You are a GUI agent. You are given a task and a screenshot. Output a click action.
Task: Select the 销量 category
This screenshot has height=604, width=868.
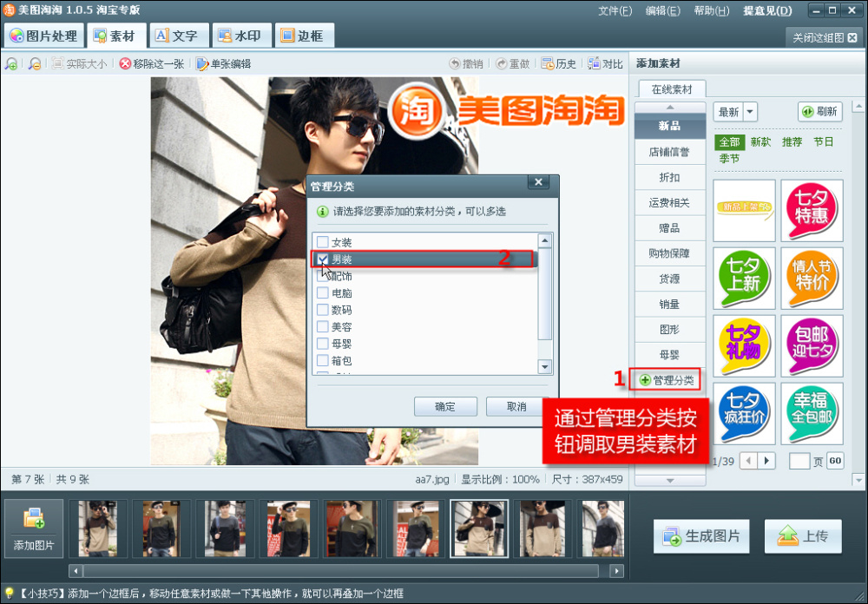pyautogui.click(x=670, y=305)
